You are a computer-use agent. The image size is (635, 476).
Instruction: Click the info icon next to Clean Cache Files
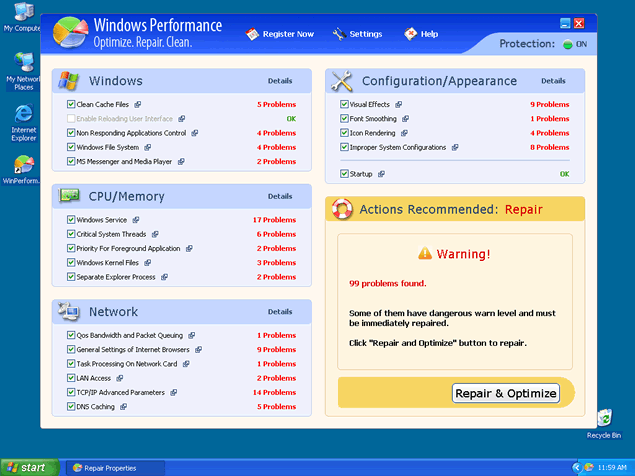[x=136, y=104]
